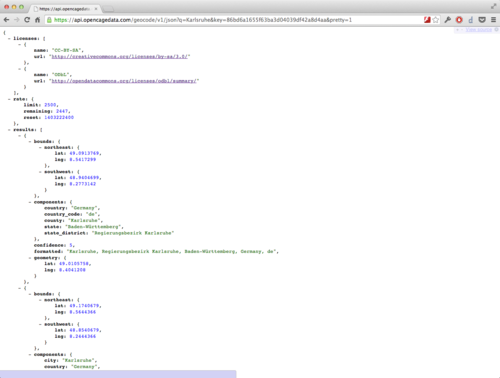Click the Pocket extension icon
The height and width of the screenshot is (378, 500).
pos(482,20)
